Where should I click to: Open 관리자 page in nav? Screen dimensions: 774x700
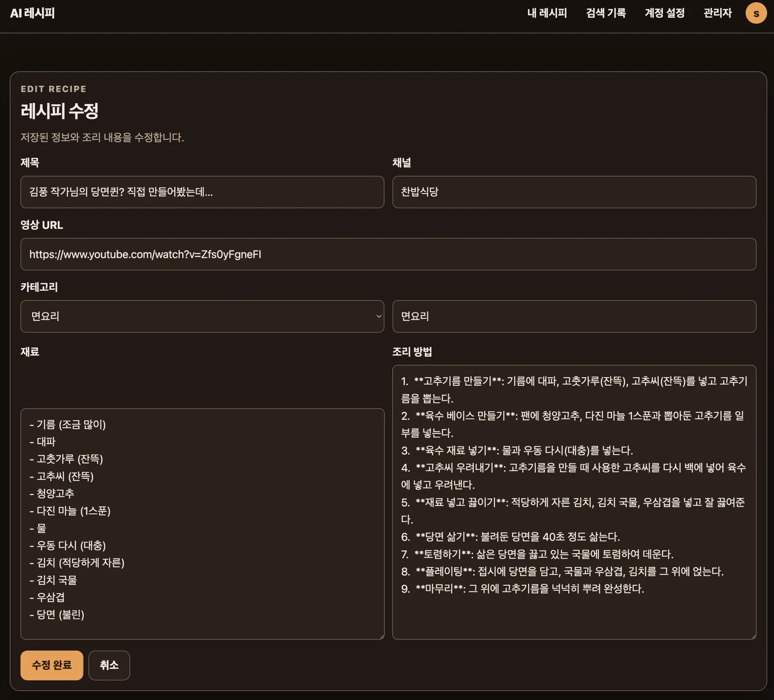pyautogui.click(x=718, y=13)
